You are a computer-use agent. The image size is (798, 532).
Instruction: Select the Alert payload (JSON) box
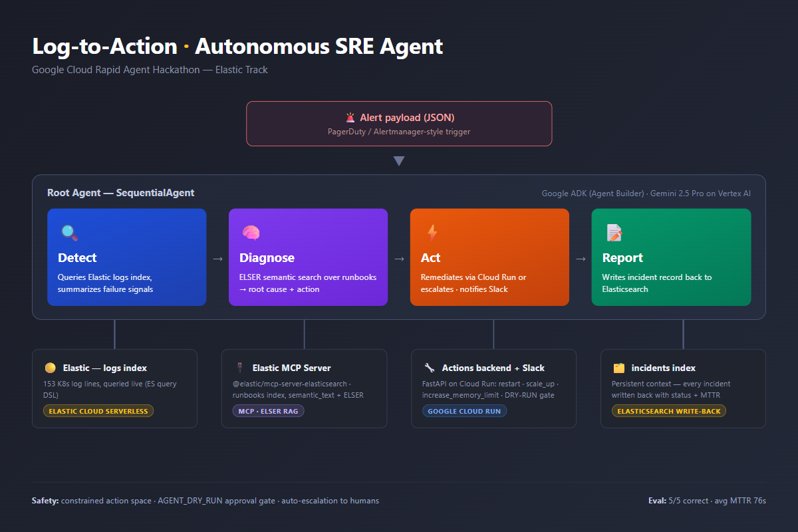coord(399,124)
